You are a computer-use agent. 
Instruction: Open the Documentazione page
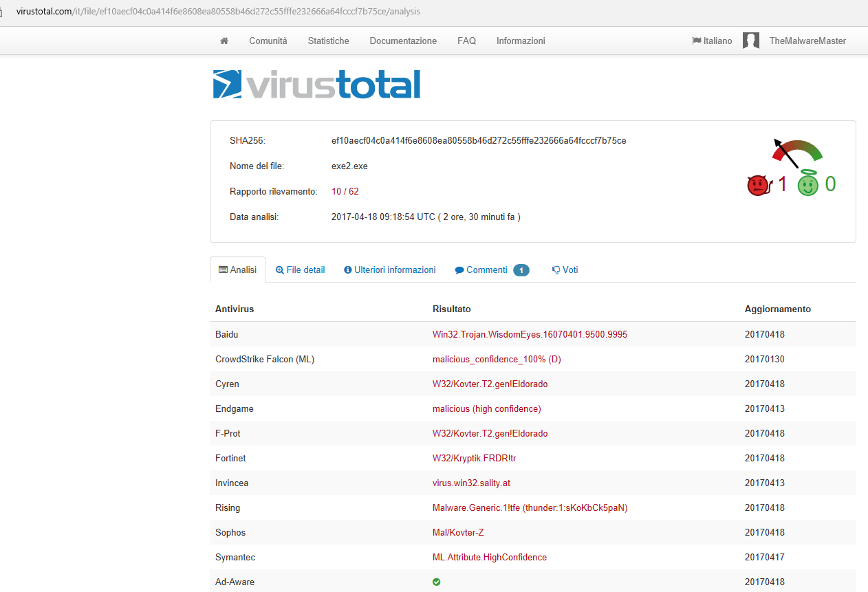click(403, 41)
